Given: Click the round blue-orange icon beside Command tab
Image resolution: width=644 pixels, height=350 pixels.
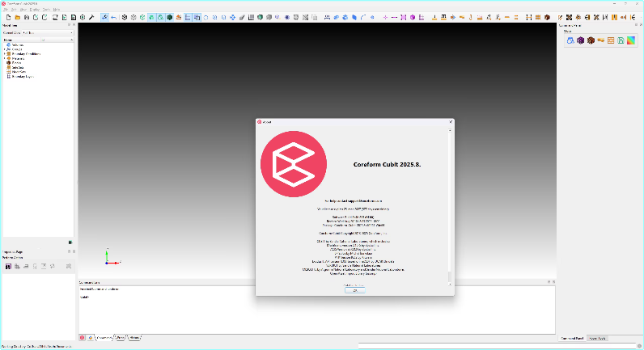Looking at the screenshot, I should tap(91, 338).
